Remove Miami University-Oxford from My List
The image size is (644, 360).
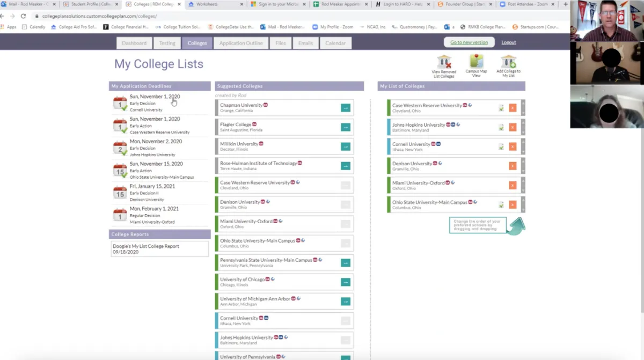coord(513,185)
